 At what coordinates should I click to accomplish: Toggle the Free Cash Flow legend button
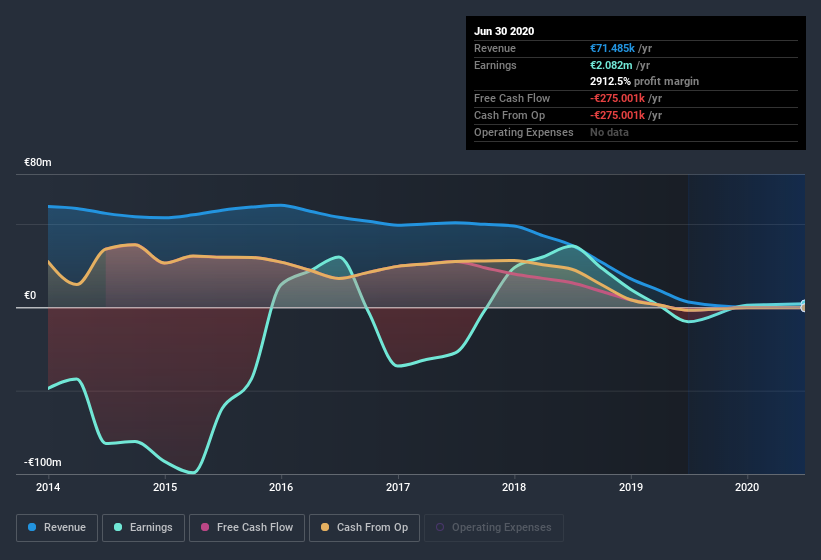coord(247,528)
